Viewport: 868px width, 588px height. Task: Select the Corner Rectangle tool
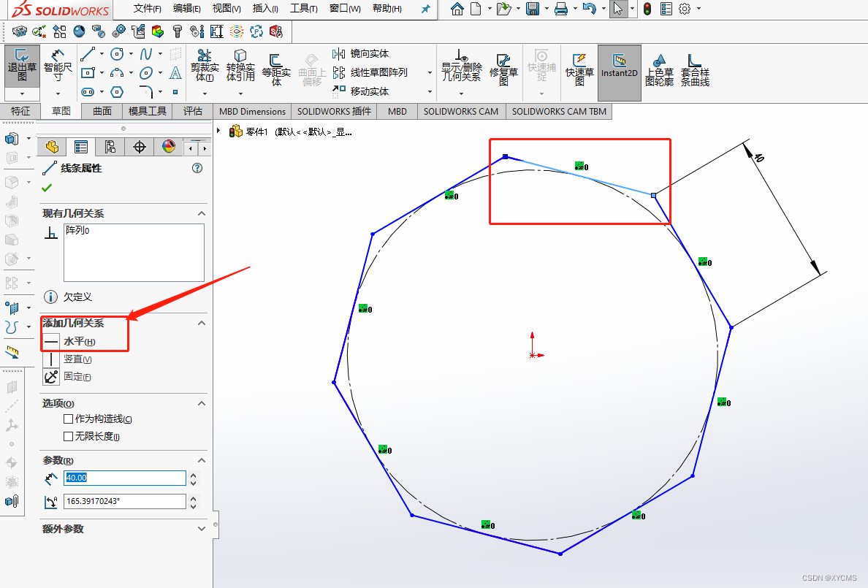click(x=88, y=73)
